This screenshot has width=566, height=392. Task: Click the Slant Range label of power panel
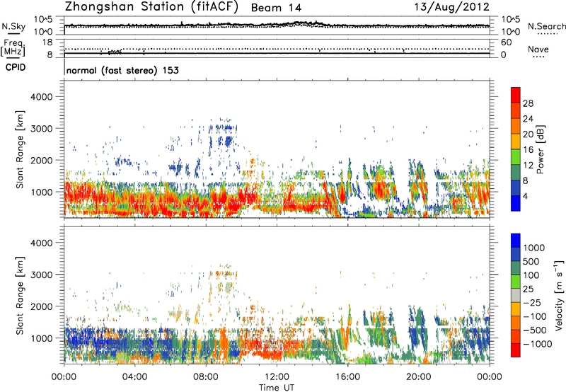pyautogui.click(x=20, y=149)
